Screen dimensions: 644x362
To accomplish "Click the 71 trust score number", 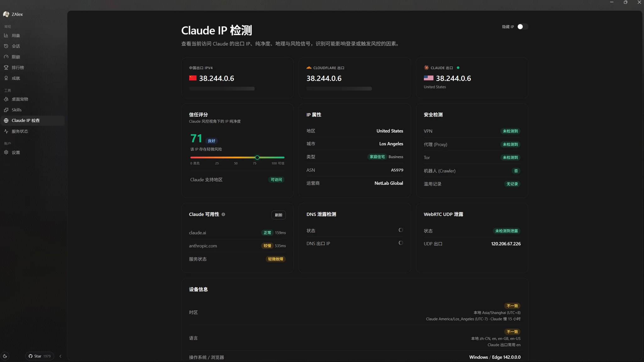I will 196,138.
